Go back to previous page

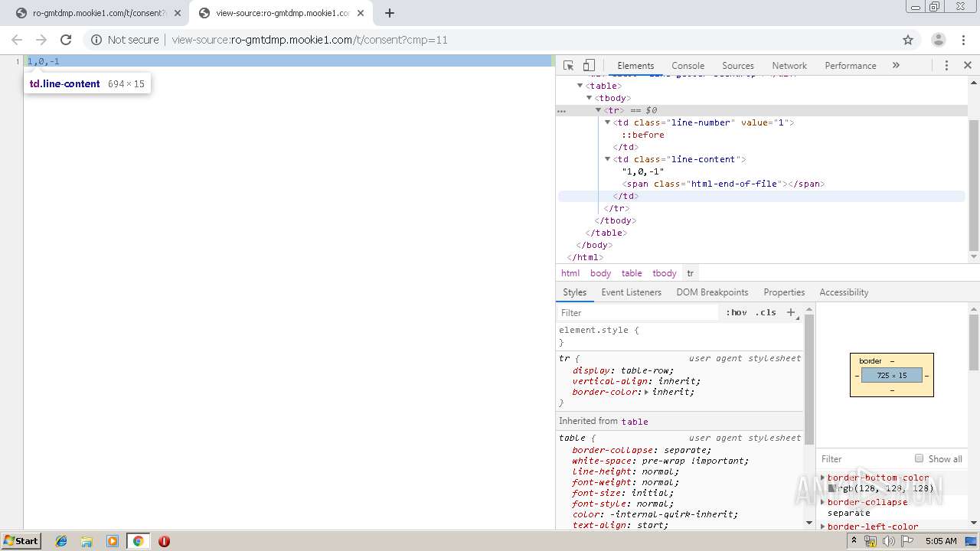tap(17, 40)
